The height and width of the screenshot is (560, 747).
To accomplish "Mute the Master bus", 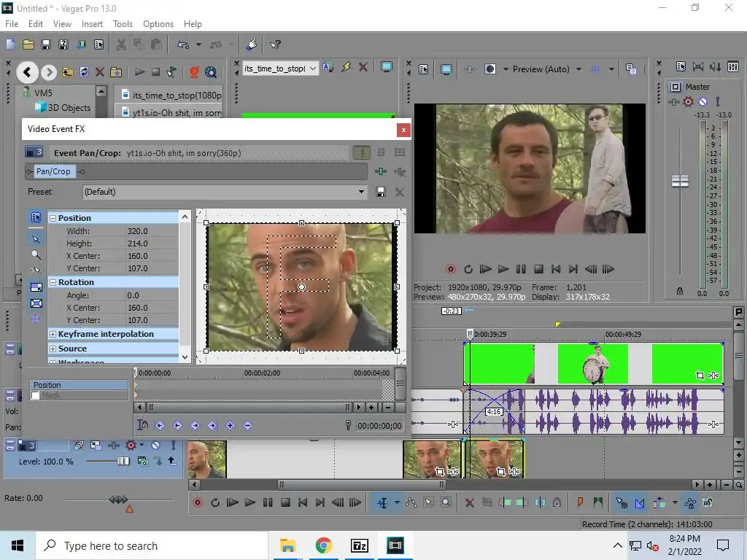I will pos(703,101).
